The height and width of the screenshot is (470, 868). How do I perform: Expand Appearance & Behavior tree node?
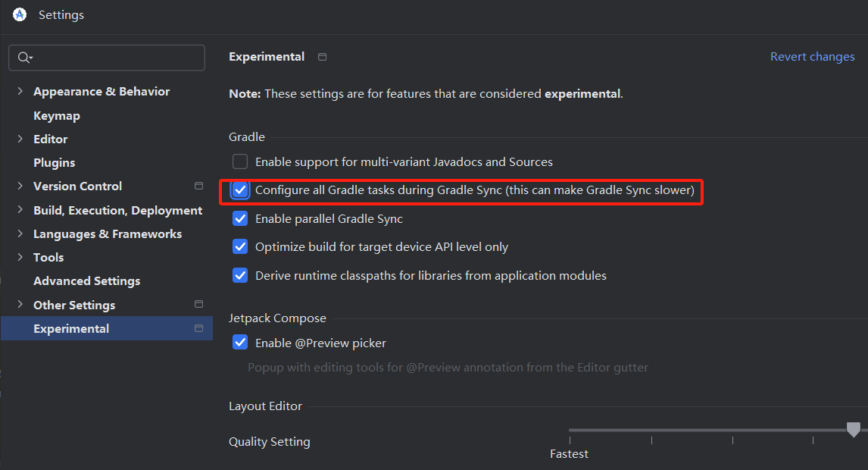tap(20, 92)
